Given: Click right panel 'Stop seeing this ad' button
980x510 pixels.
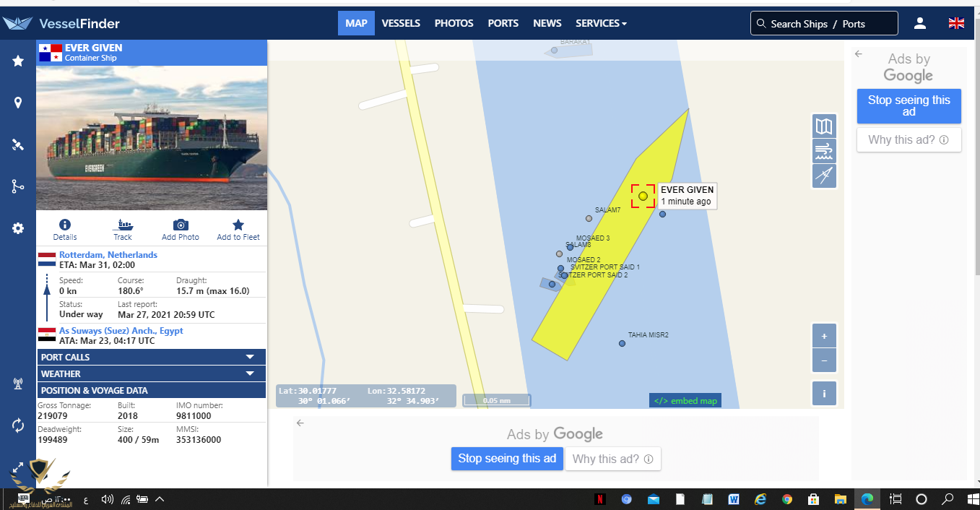Looking at the screenshot, I should pos(909,106).
